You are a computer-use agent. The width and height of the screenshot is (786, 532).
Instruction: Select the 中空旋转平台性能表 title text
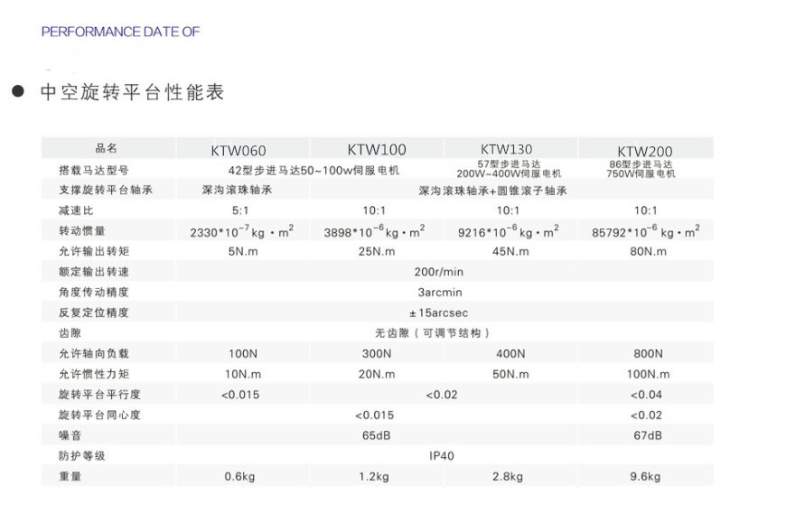pos(132,92)
